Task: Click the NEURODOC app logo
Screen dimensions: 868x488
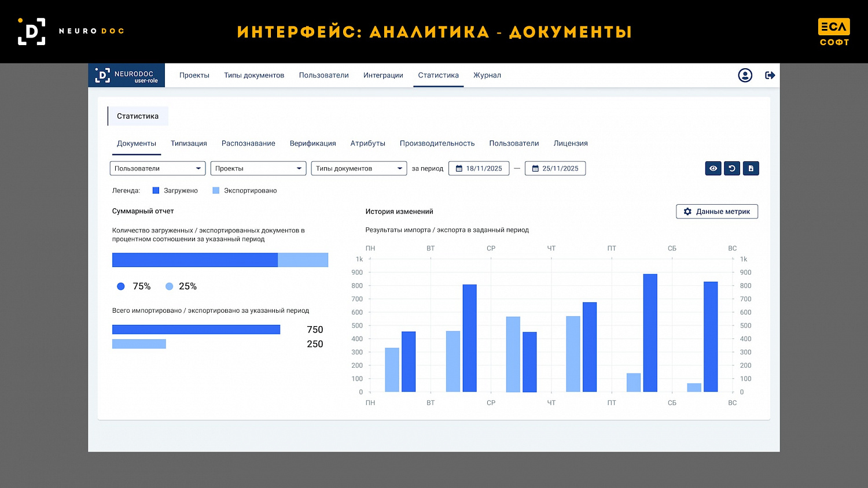Action: pos(126,75)
